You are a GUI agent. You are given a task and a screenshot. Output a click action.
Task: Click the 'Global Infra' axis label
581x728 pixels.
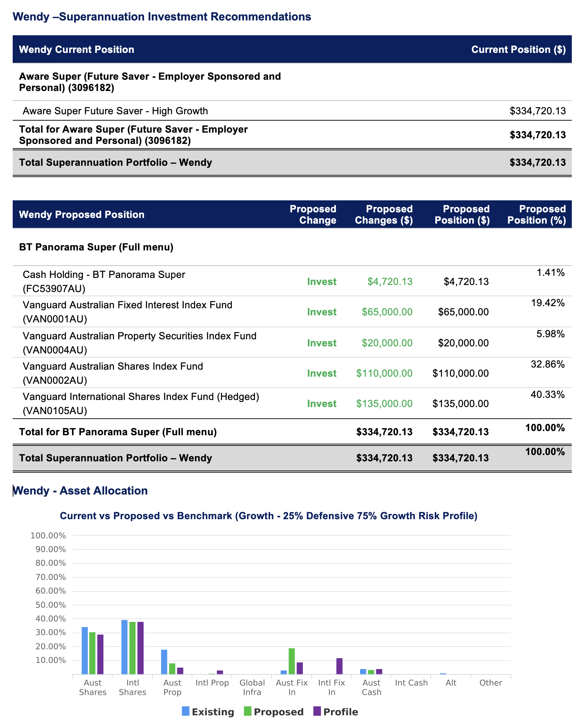252,687
